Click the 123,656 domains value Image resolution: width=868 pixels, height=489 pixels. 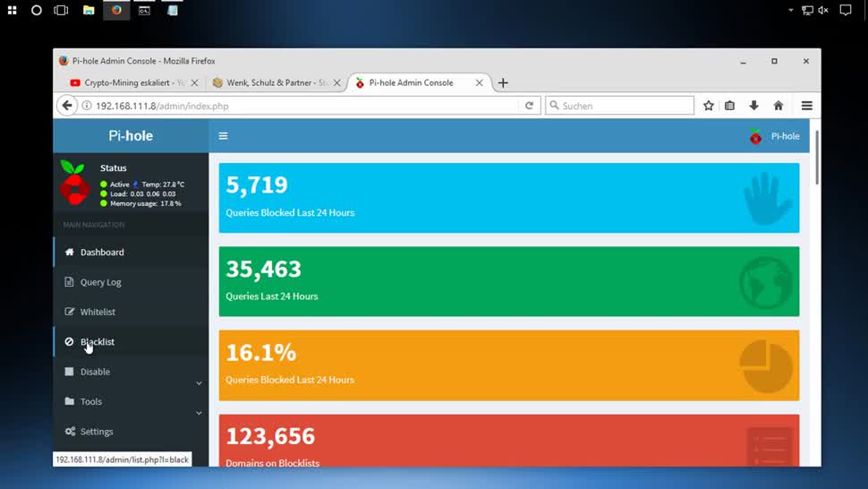click(x=270, y=436)
